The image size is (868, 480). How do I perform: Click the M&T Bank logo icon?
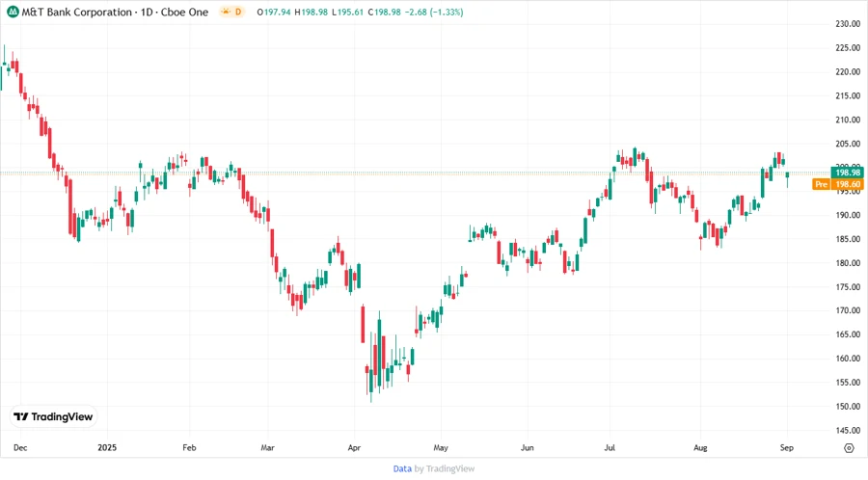point(13,13)
